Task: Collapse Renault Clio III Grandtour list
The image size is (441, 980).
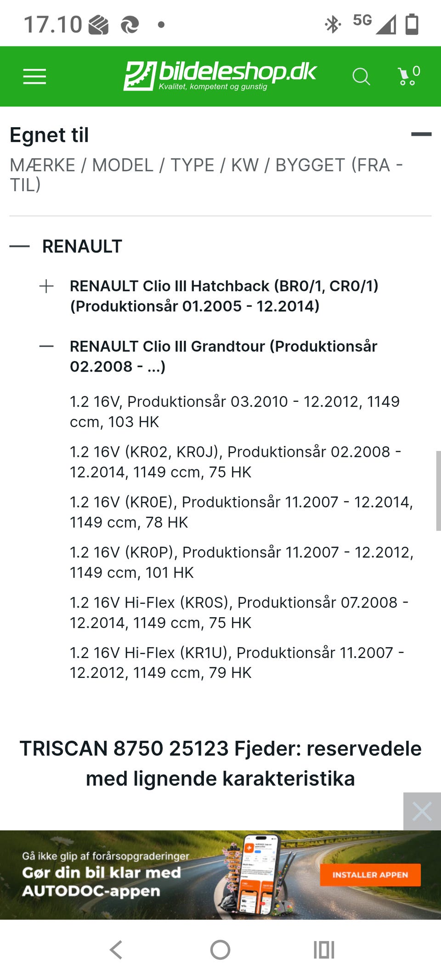Action: pos(46,347)
